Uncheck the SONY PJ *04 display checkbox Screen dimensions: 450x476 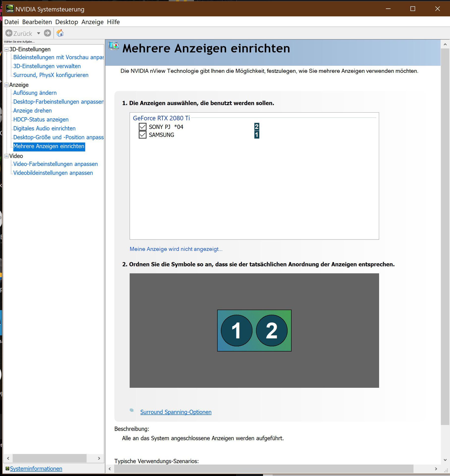click(x=143, y=127)
